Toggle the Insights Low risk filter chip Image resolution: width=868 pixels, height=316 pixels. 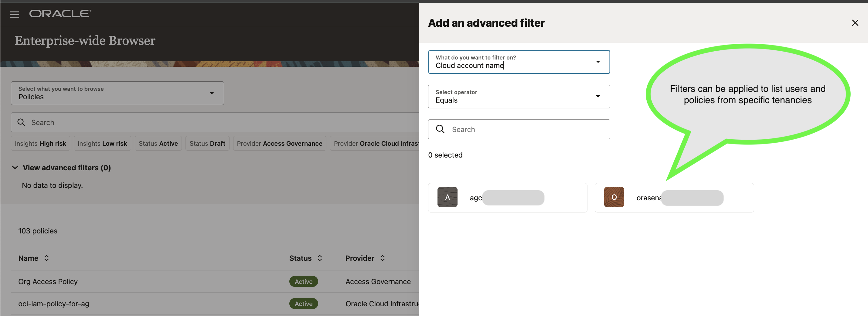pos(102,144)
